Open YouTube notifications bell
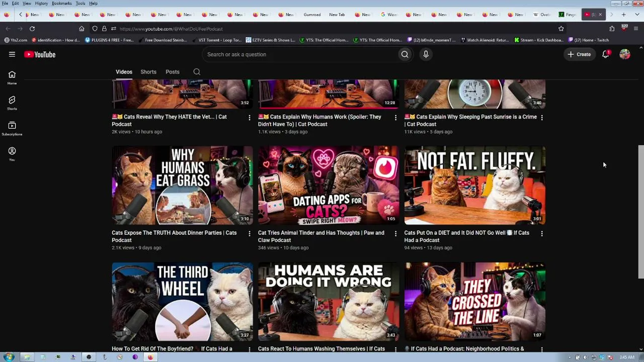This screenshot has width=644, height=362. 606,54
